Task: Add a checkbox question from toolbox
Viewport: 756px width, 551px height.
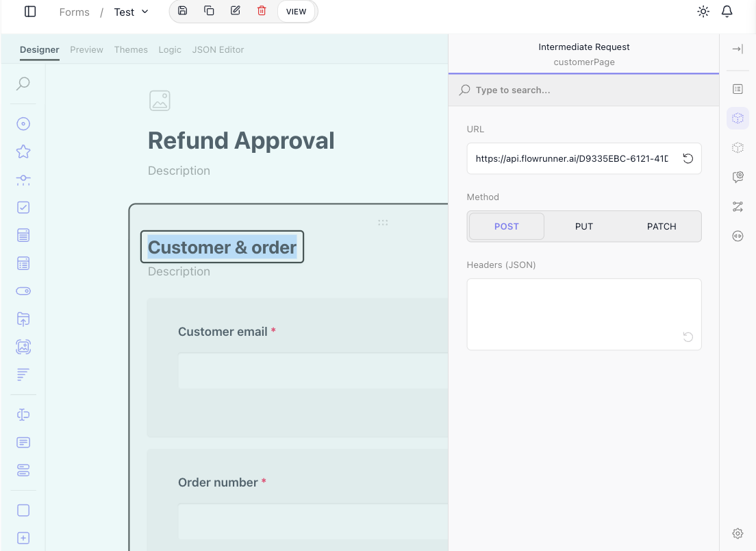Action: (23, 208)
